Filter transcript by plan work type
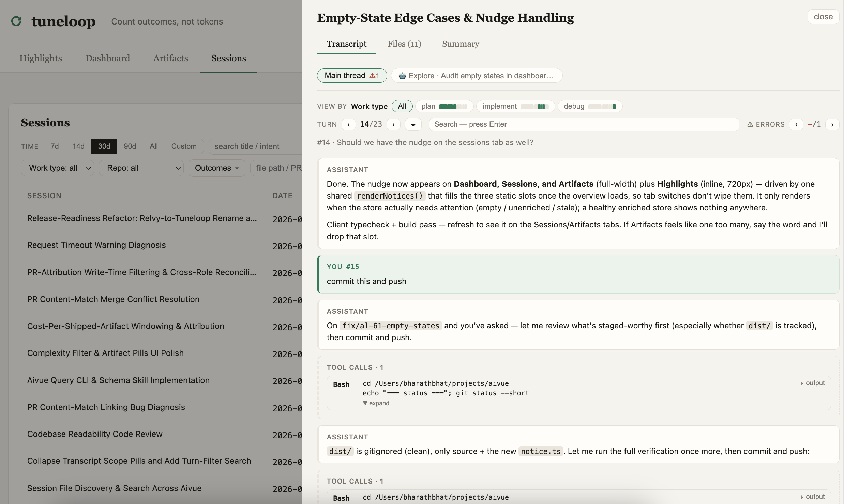This screenshot has height=504, width=844. 444,106
